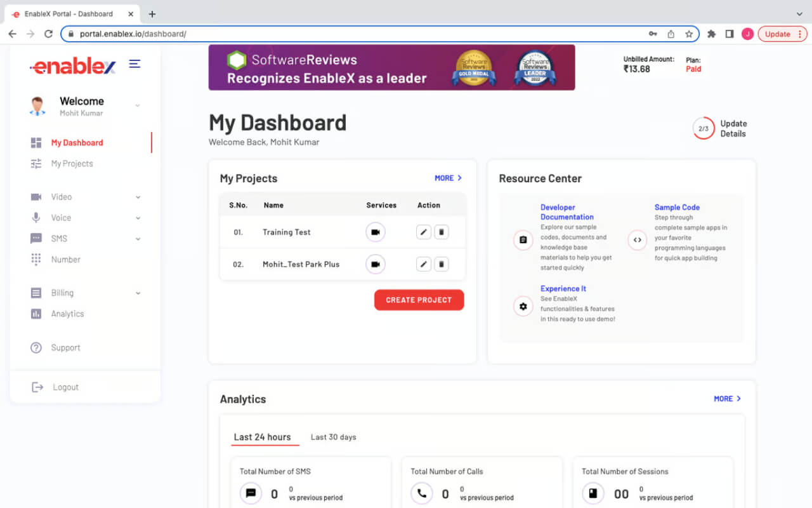Click the Total Number of Calls phone icon
The height and width of the screenshot is (508, 812).
421,493
